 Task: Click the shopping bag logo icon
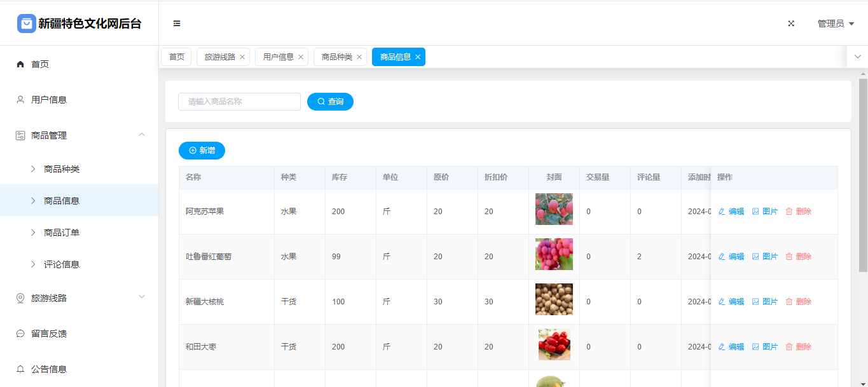click(26, 24)
